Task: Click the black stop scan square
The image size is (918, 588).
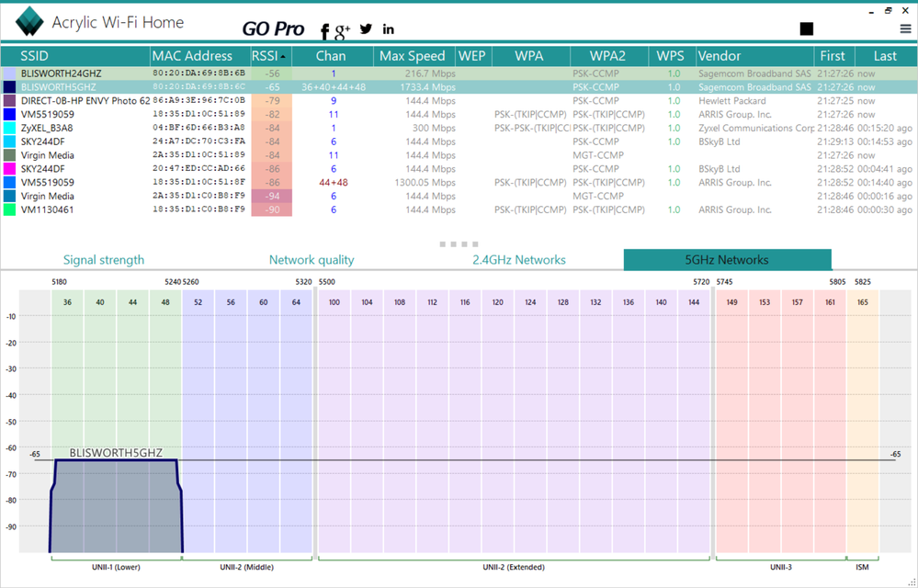Action: click(x=807, y=29)
